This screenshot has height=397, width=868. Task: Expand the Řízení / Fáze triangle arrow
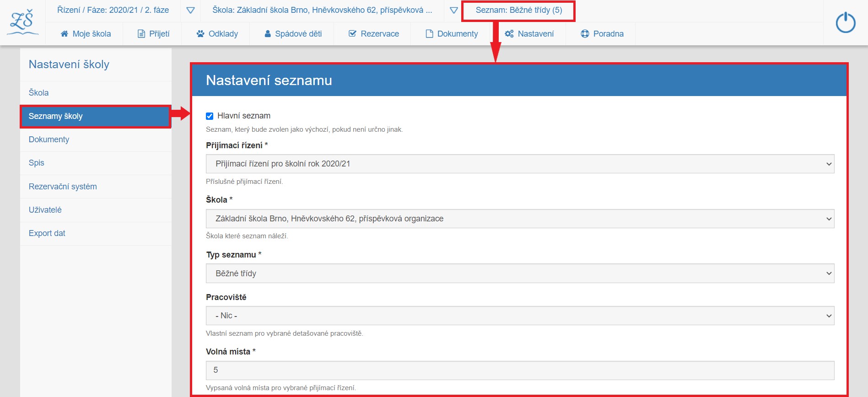(191, 10)
